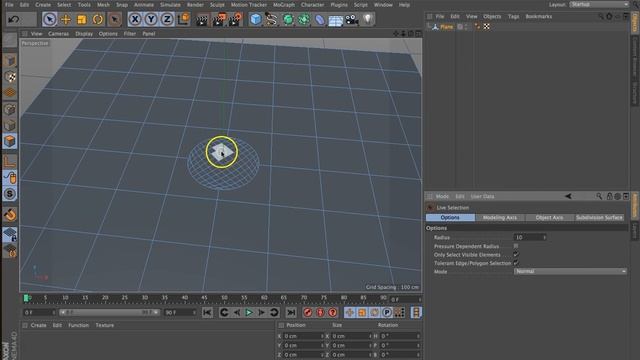This screenshot has width=640, height=360.
Task: Select the Move tool
Action: [x=65, y=19]
